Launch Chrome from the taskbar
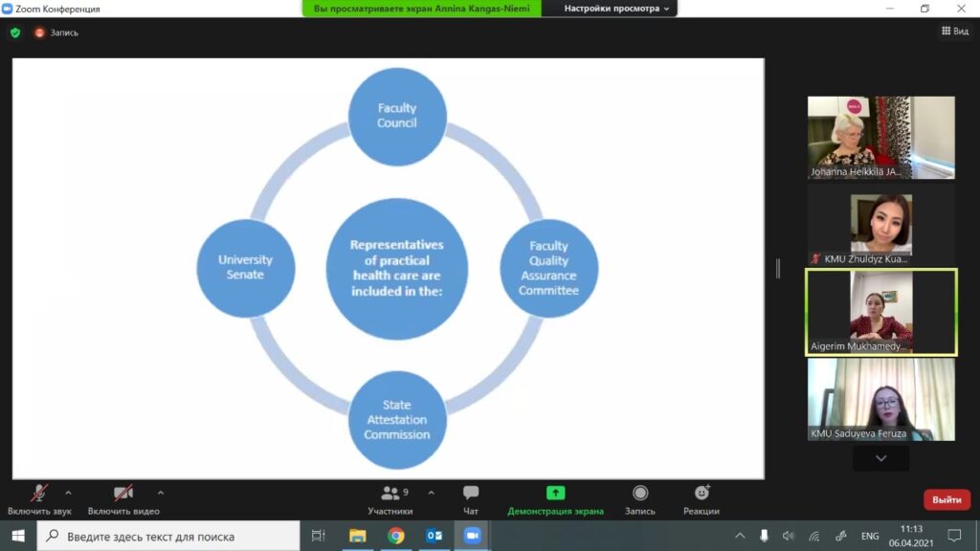 pos(395,536)
